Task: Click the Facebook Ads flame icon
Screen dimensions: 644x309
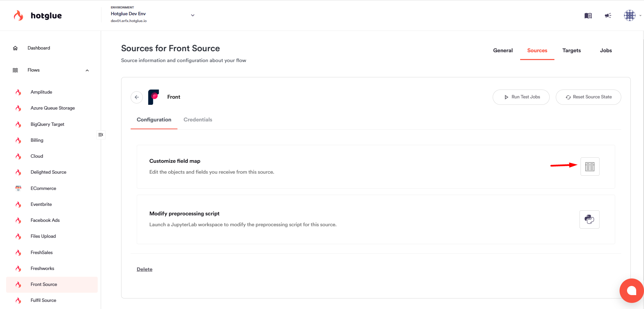Action: coord(18,220)
